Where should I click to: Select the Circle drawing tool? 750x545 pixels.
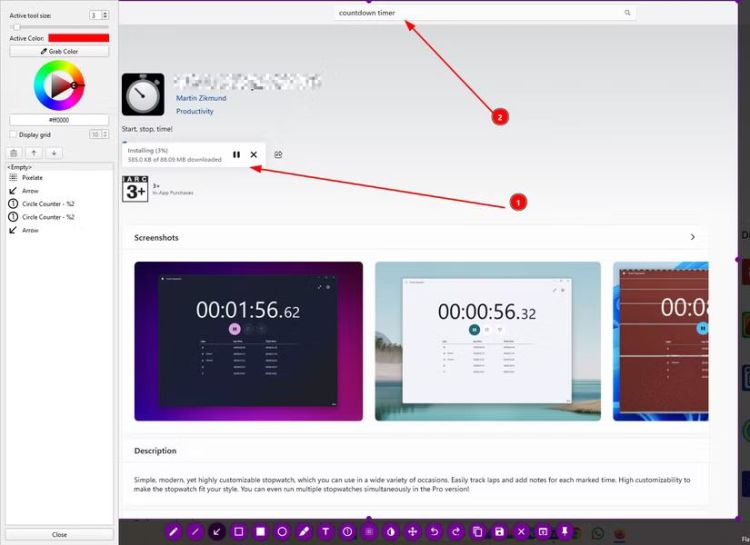coord(282,531)
